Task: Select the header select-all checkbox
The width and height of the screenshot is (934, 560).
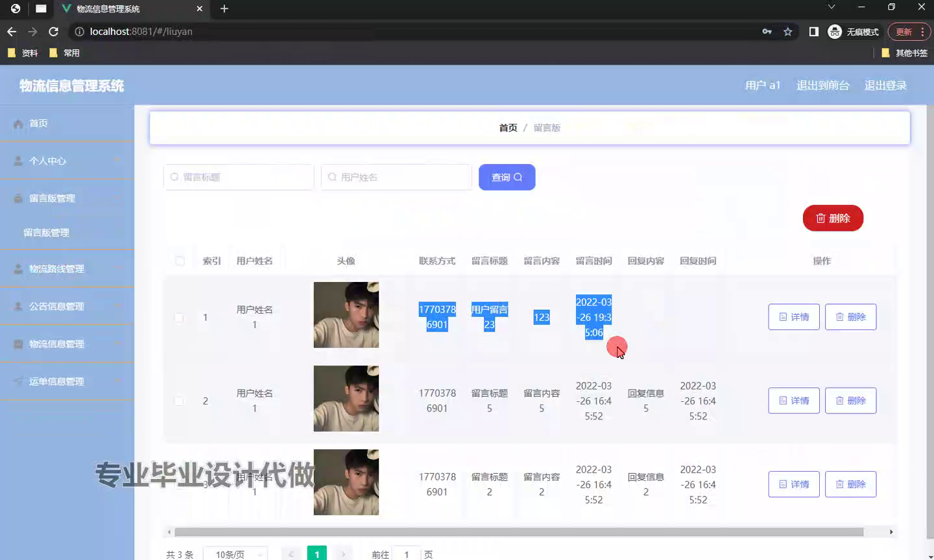Action: pos(180,261)
